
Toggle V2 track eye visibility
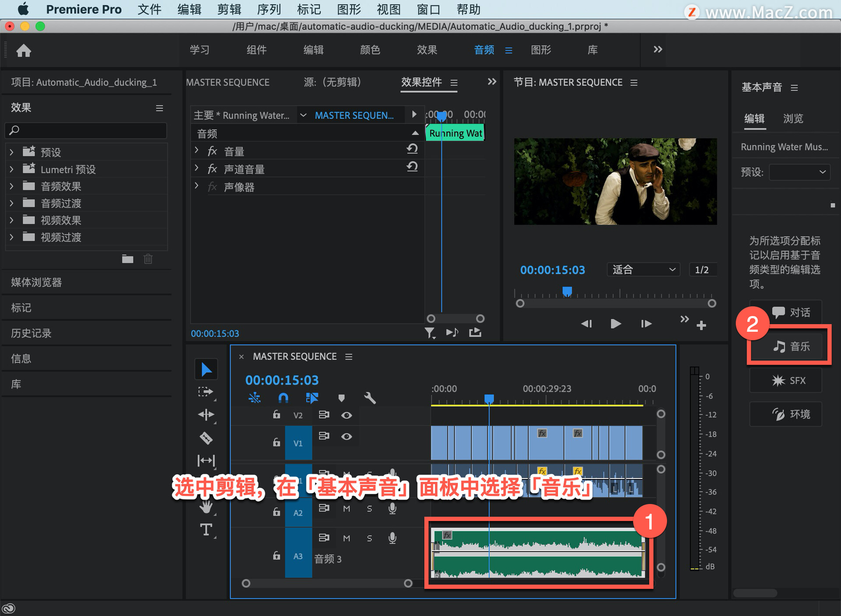coord(346,415)
